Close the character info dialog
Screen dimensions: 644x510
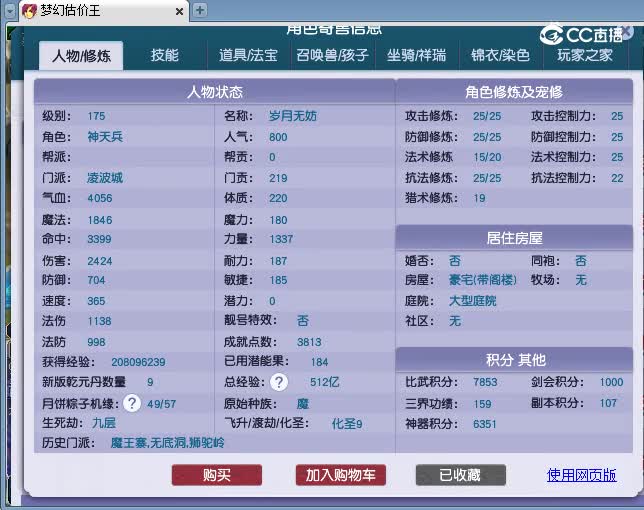click(x=627, y=31)
